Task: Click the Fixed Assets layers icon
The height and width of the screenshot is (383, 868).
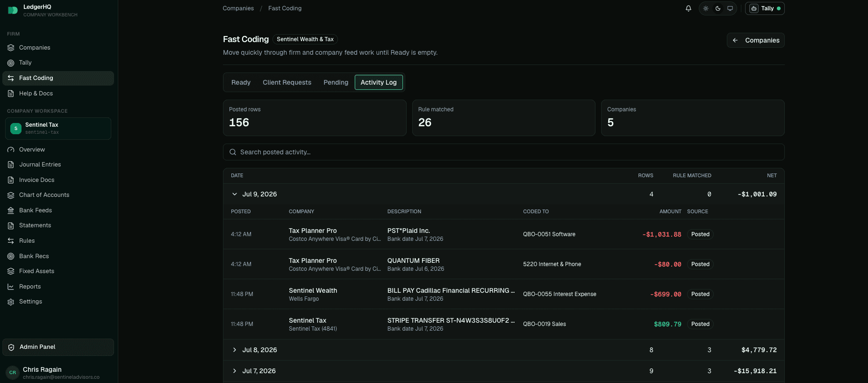Action: point(11,271)
